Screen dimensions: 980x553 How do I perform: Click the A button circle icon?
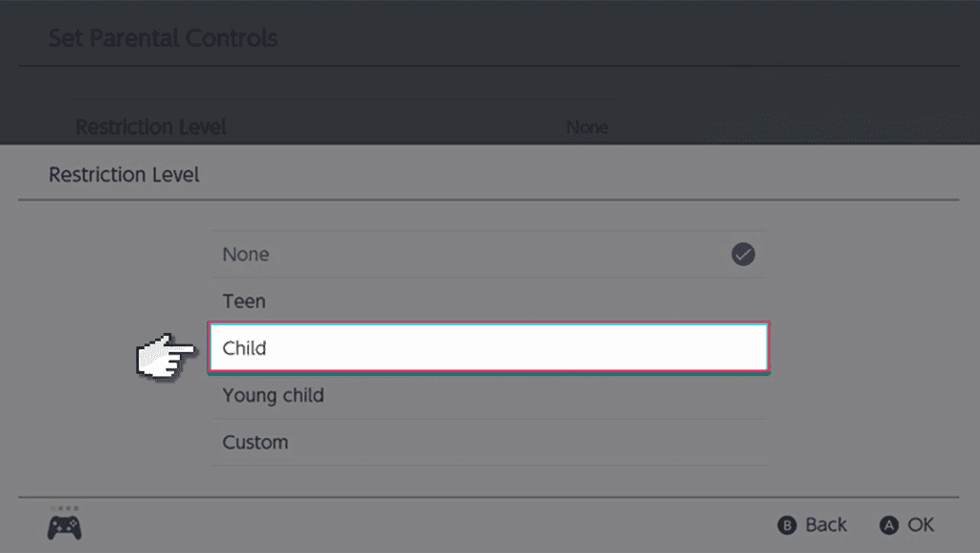tap(889, 525)
